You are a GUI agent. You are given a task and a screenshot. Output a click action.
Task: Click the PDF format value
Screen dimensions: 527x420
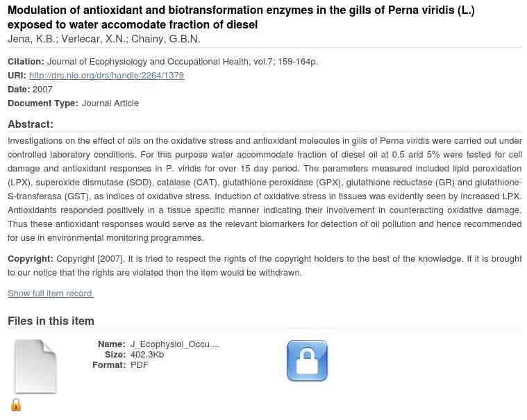click(x=140, y=365)
